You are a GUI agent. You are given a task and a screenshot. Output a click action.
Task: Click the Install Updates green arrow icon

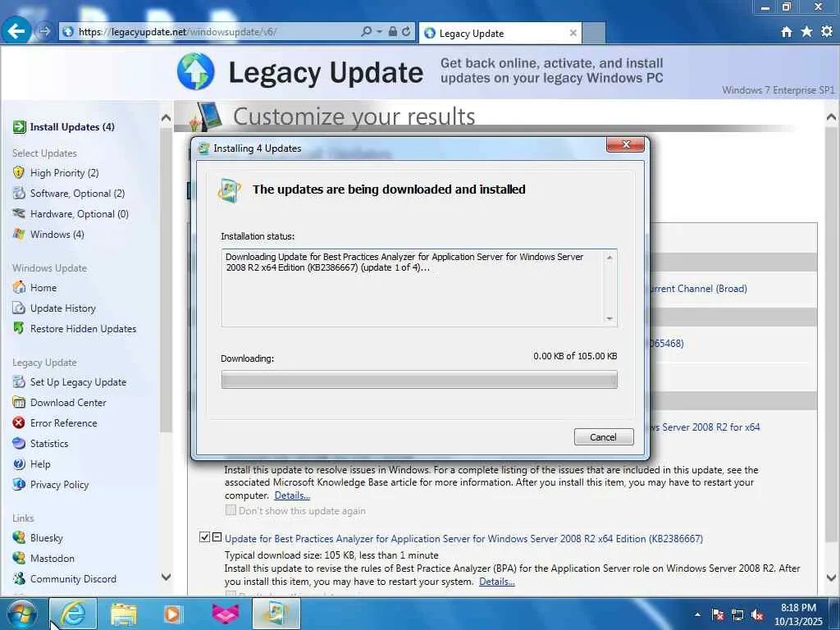[19, 127]
